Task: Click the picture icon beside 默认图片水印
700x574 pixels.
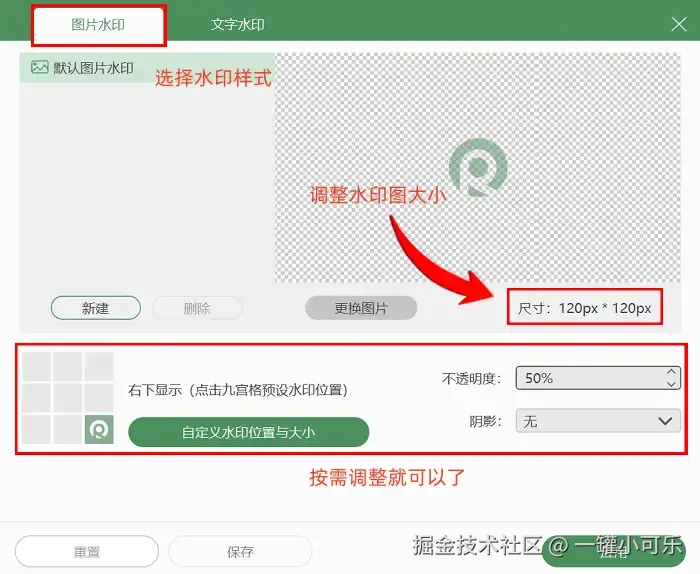Action: 39,67
